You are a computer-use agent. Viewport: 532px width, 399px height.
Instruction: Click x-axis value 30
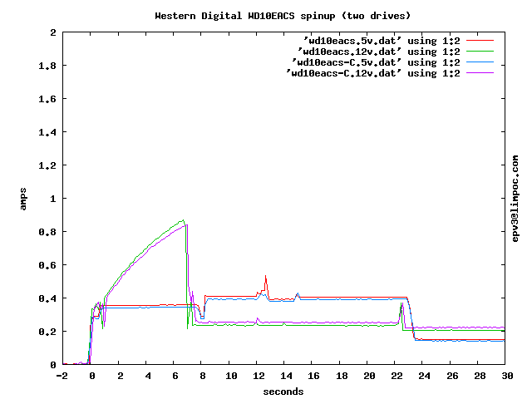(507, 376)
